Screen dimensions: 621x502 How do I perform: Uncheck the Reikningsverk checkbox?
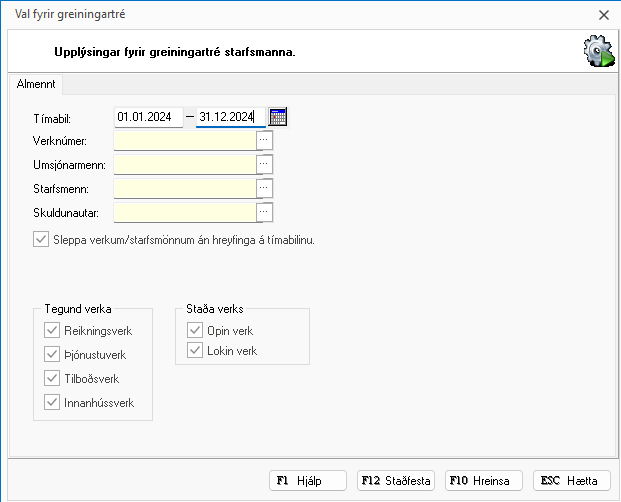pos(52,330)
